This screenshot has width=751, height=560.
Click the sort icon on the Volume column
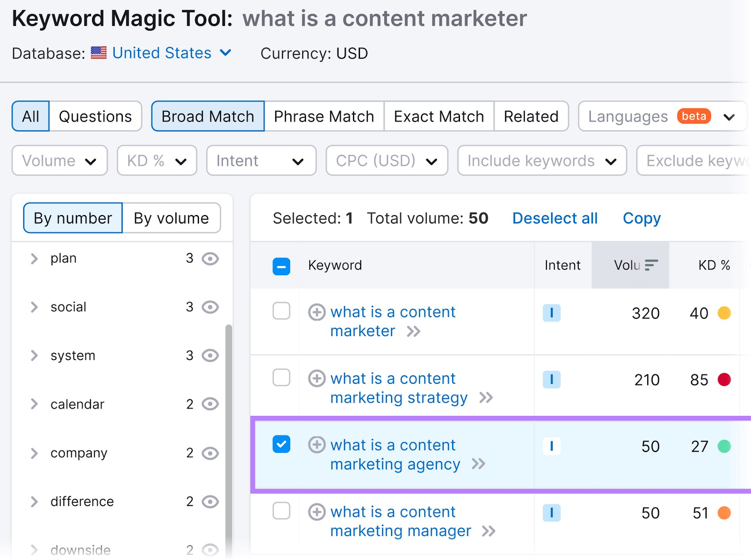point(651,265)
